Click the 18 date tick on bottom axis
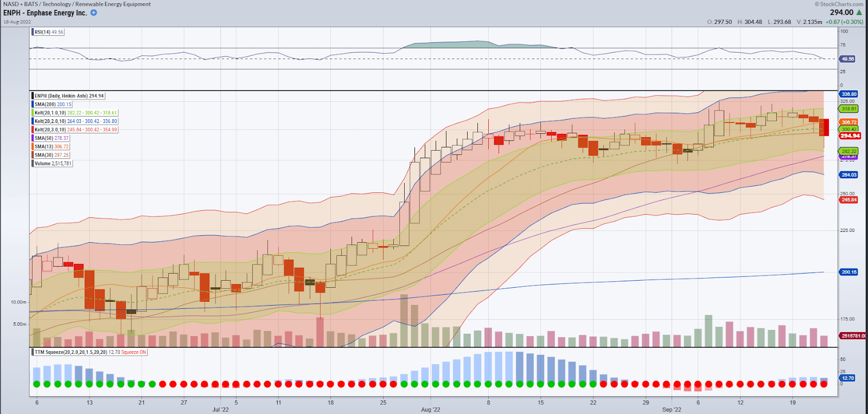 (x=331, y=403)
